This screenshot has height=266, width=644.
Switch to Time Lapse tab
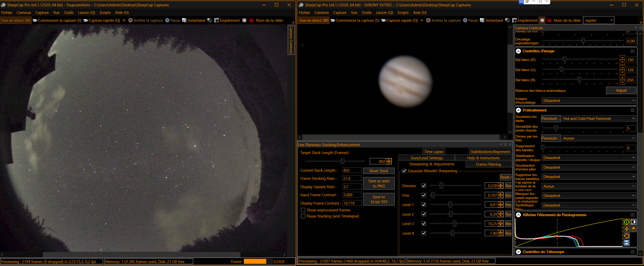point(433,152)
